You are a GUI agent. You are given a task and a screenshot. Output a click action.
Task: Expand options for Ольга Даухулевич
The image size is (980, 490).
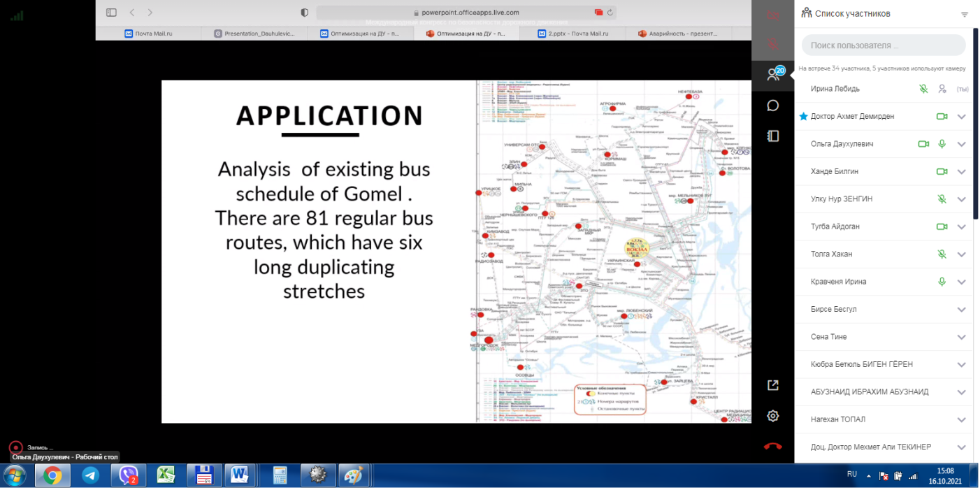962,144
